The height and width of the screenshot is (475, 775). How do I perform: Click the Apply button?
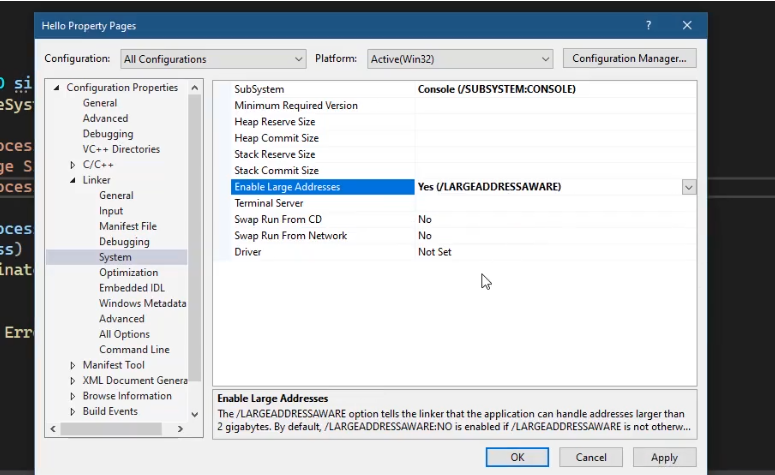(664, 457)
